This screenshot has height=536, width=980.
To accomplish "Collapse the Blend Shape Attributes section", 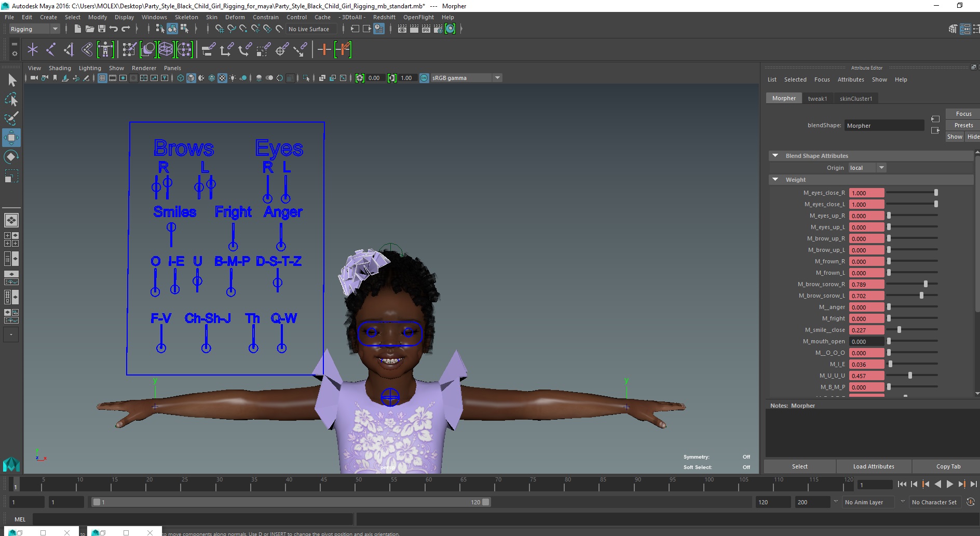I will point(775,155).
